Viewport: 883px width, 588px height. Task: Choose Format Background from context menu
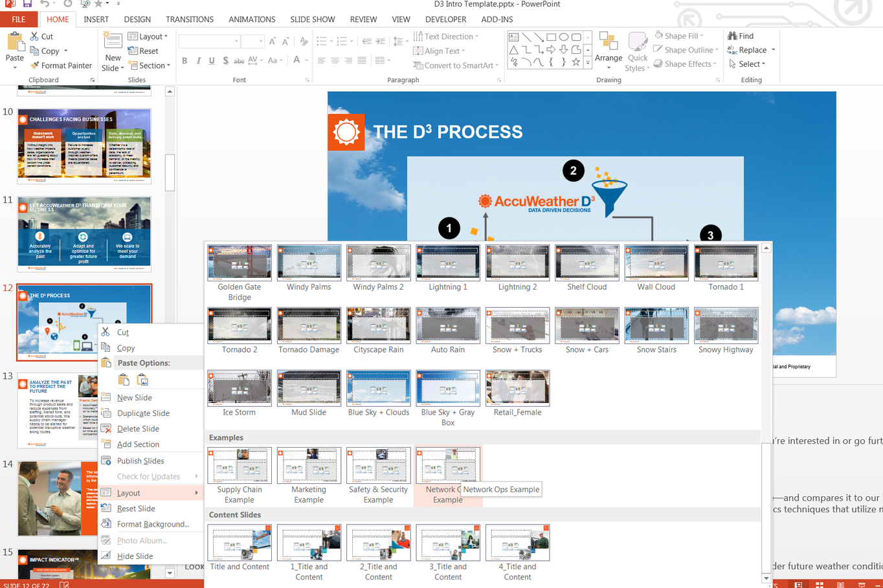point(150,525)
